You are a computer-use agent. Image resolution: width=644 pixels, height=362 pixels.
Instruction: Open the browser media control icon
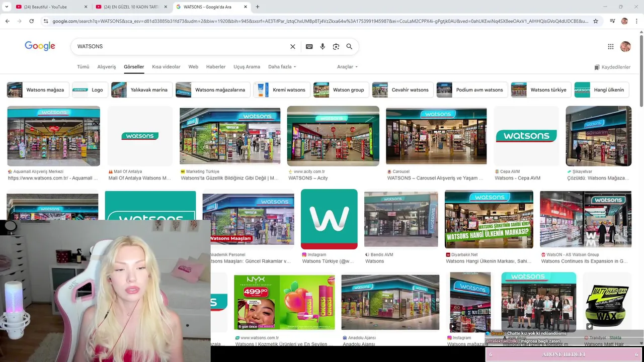pos(612,21)
